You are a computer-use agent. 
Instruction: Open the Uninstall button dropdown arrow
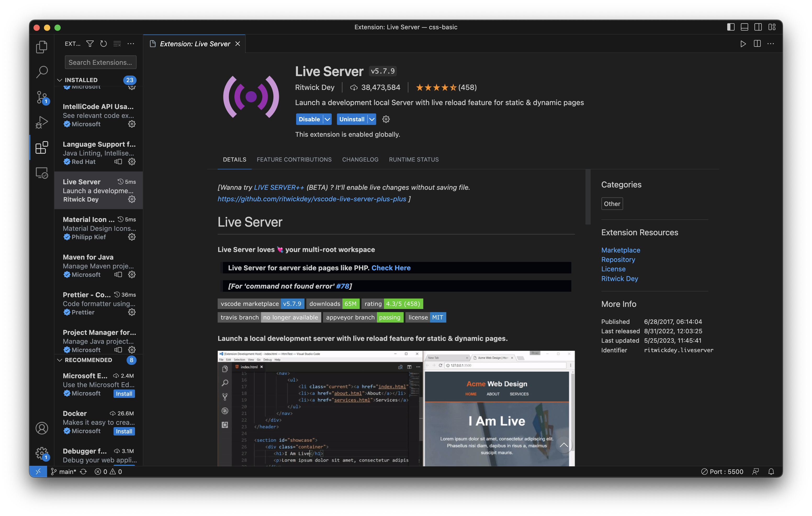(x=372, y=119)
